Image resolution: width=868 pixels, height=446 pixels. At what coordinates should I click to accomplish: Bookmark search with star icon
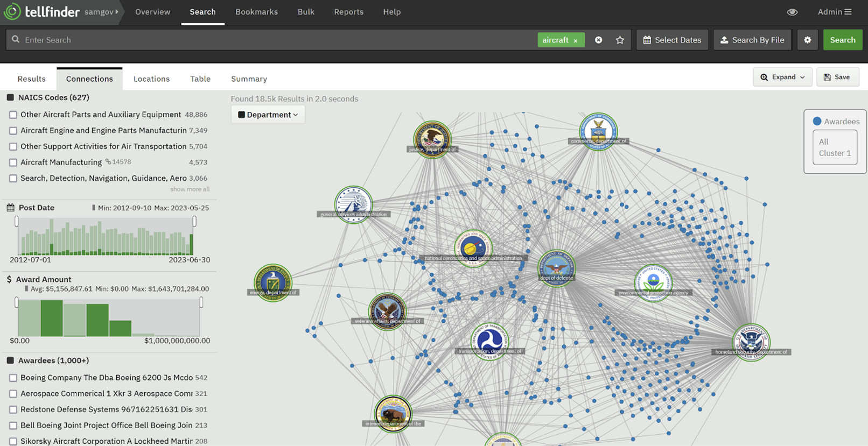pos(620,40)
